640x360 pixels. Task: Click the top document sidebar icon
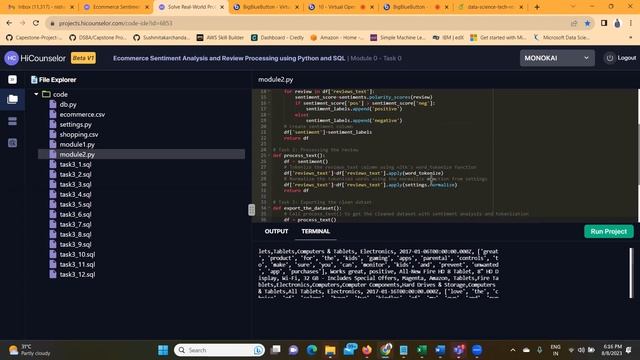(13, 79)
